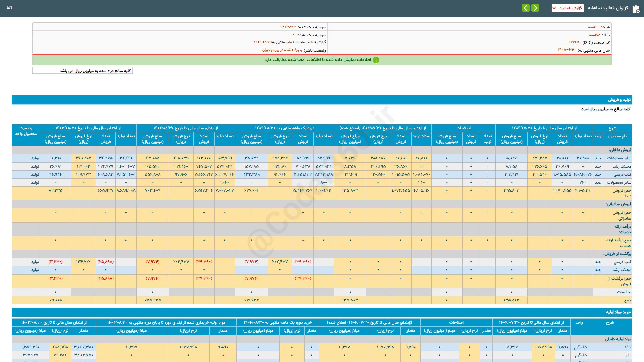The height and width of the screenshot is (362, 644).
Task: Click the clipboard report icon in header
Action: [636, 9]
